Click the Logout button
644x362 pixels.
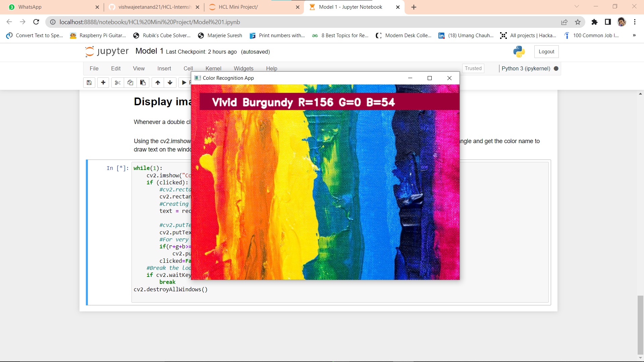[546, 52]
